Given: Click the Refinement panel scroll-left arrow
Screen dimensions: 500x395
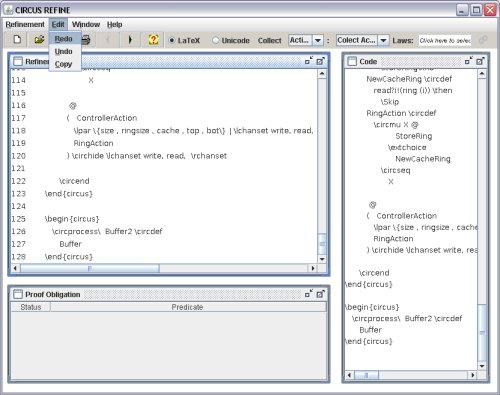Looking at the screenshot, I should (x=15, y=268).
